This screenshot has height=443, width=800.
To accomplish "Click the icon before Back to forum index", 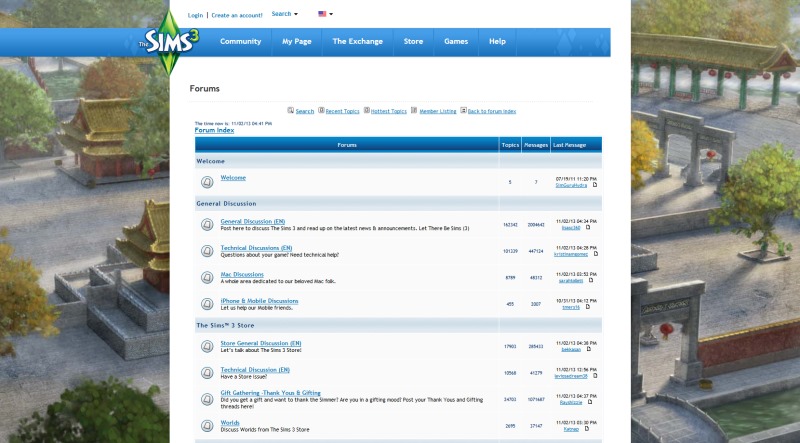I will (x=463, y=110).
